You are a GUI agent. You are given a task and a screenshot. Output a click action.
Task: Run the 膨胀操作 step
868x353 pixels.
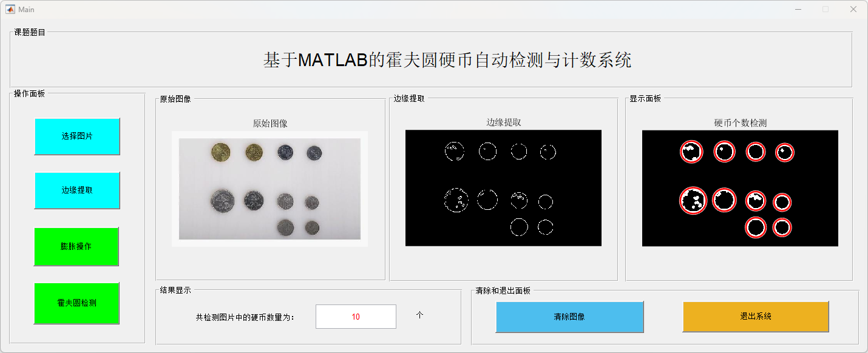coord(76,246)
